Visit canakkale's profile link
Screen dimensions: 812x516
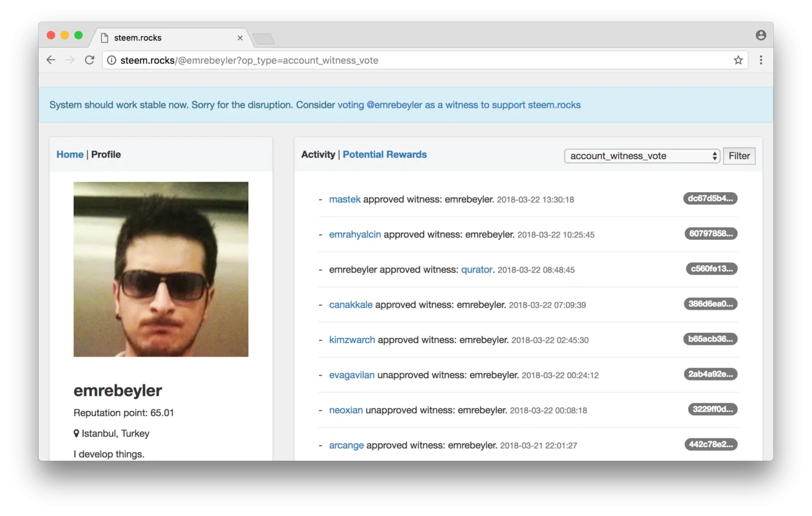[351, 304]
